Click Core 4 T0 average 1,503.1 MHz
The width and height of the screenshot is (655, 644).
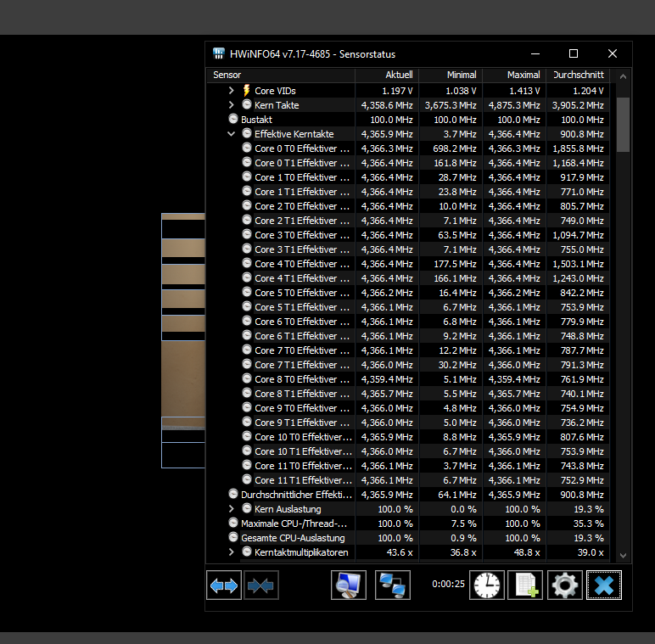tap(578, 264)
